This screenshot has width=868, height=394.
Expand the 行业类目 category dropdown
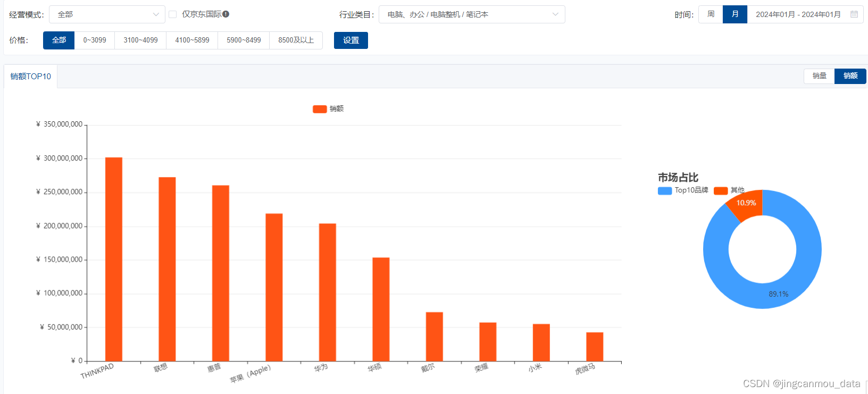(x=472, y=14)
